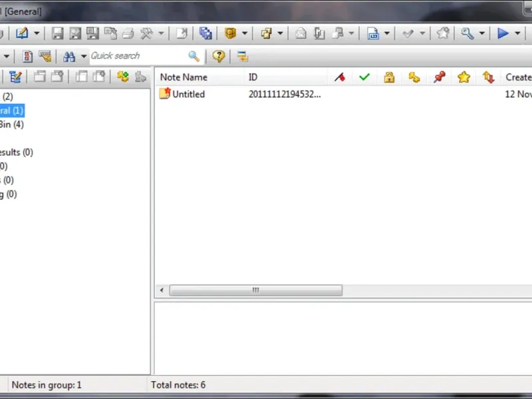Click the grayed-out puzzle icon
The width and height of the screenshot is (532, 399).
(140, 76)
